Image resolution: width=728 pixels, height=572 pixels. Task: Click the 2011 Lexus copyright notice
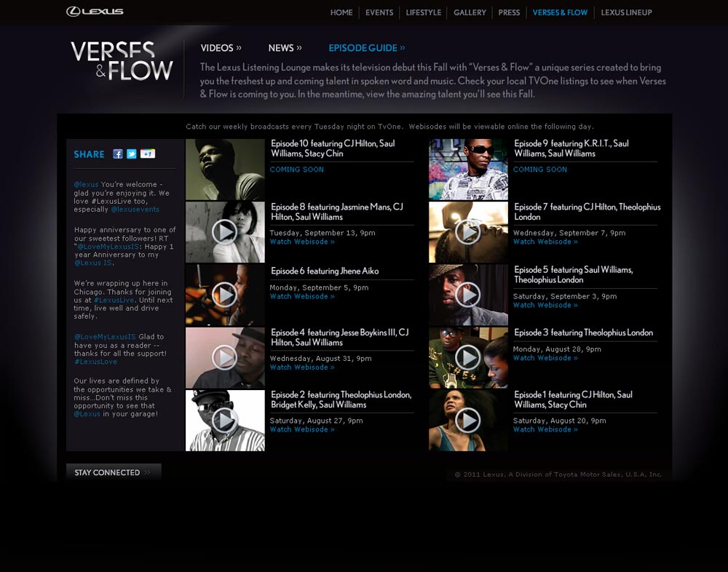(558, 474)
